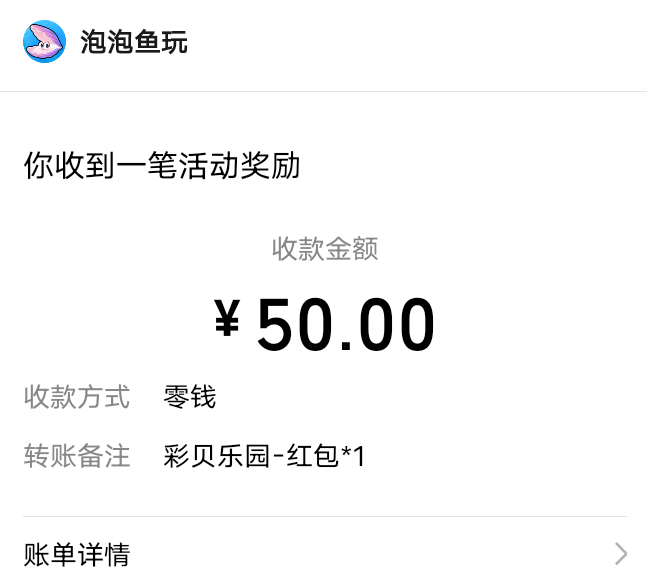Open the 账单详情 label

(77, 554)
